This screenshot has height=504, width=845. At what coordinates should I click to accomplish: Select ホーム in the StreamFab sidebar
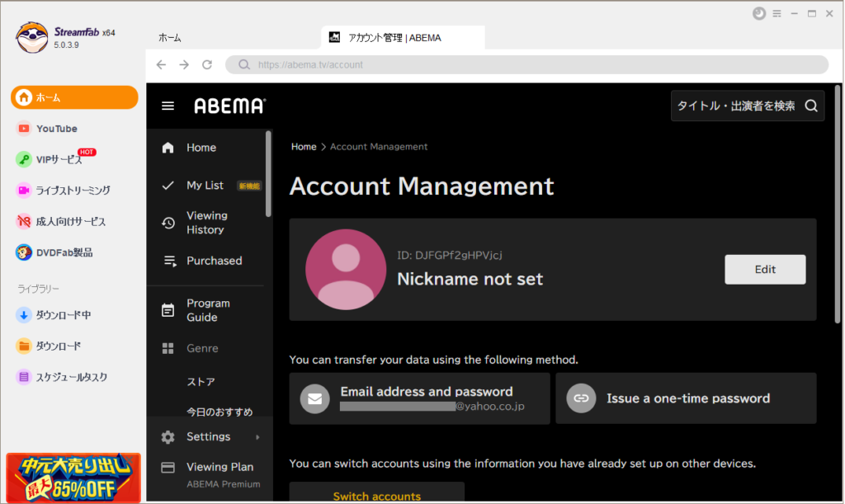[74, 97]
